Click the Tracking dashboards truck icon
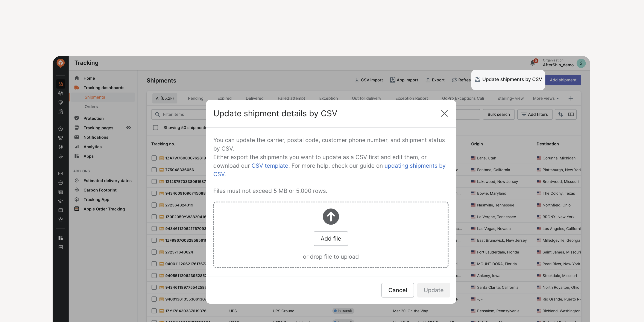 pyautogui.click(x=77, y=88)
